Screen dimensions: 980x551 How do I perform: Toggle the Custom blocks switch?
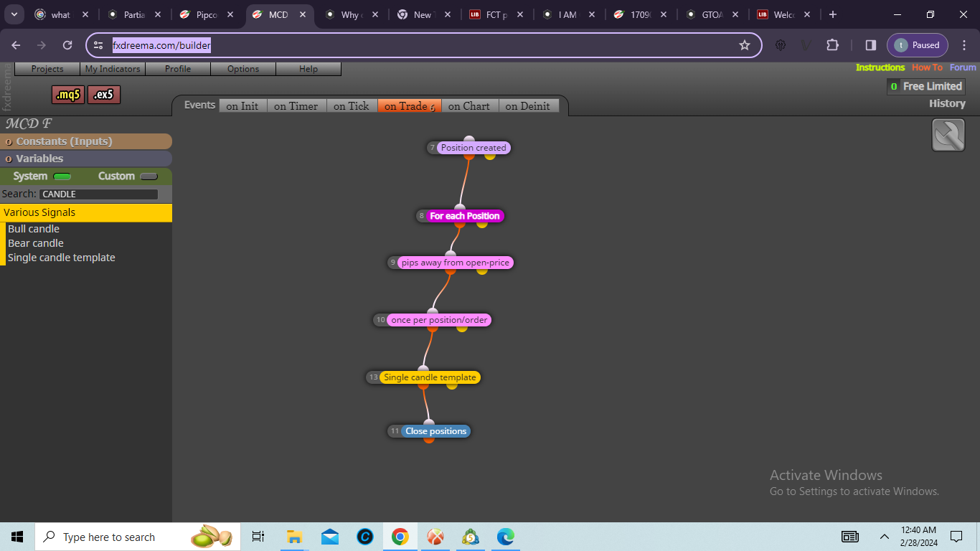coord(149,176)
